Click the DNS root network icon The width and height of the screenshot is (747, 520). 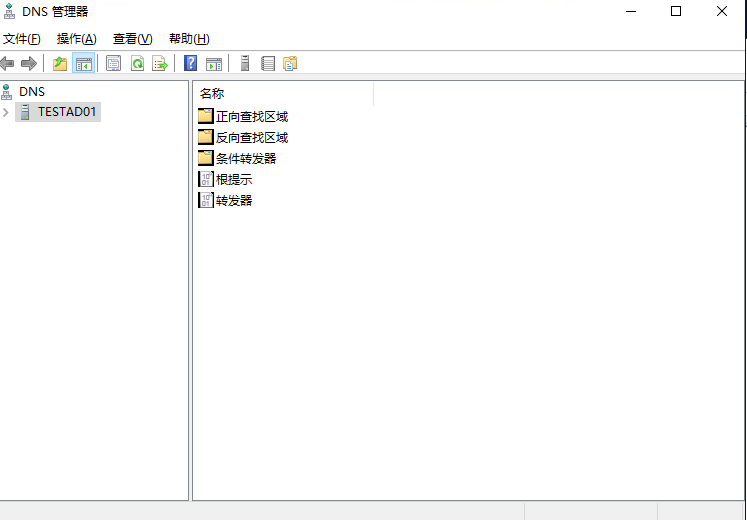coord(7,91)
